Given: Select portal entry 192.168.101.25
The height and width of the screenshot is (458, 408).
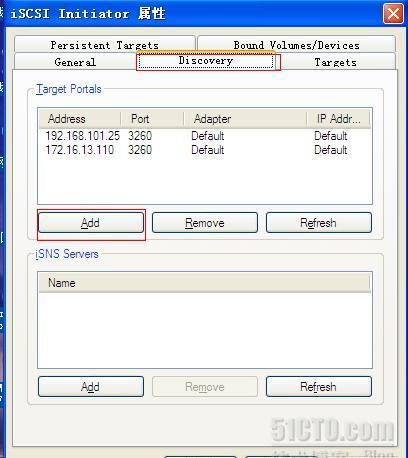Looking at the screenshot, I should pos(205,136).
